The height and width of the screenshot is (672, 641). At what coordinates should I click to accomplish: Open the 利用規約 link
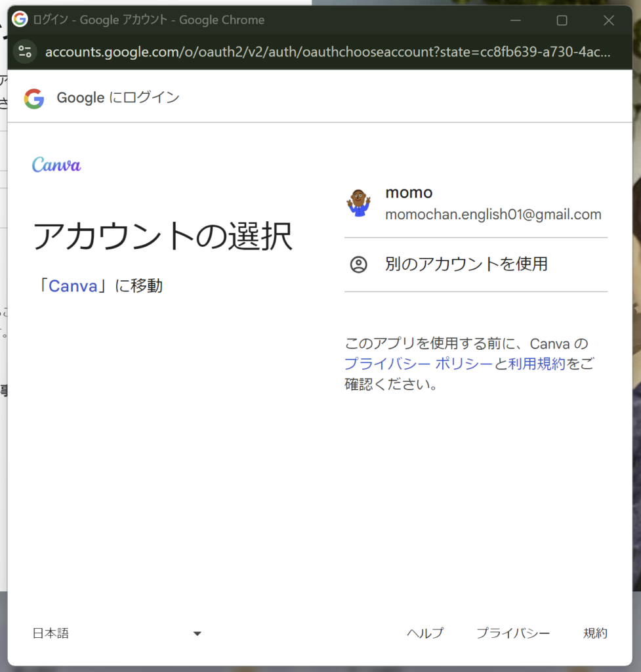point(537,364)
